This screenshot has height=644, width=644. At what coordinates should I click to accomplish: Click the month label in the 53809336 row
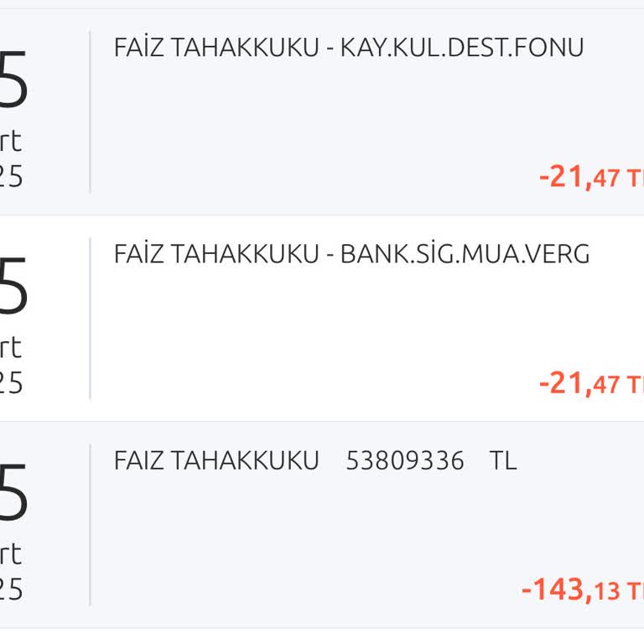11,553
